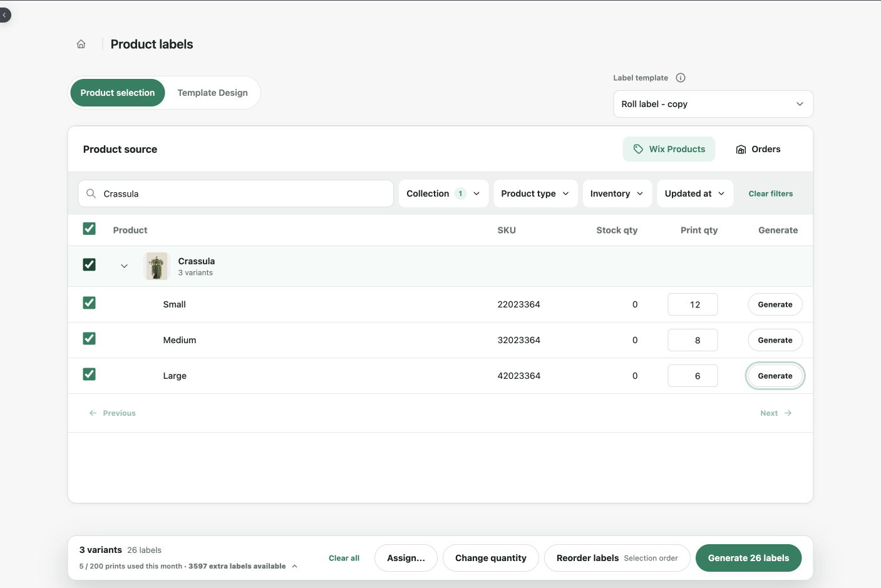Click the Product labels page title
Screen dimensions: 881x588
152,44
